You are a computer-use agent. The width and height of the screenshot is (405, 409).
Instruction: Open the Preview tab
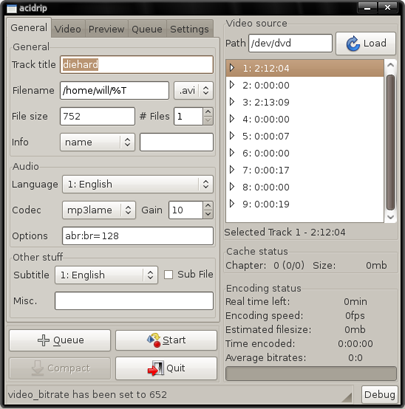point(106,29)
